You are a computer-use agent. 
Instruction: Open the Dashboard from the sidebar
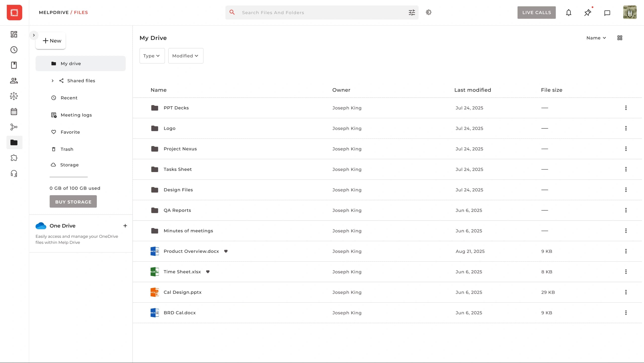coord(14,34)
